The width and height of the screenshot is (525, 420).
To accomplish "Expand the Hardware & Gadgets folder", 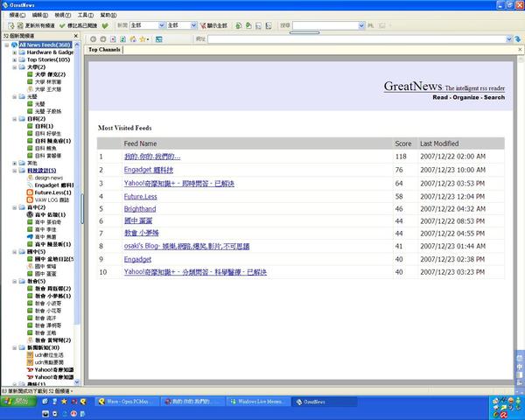I will pos(15,52).
